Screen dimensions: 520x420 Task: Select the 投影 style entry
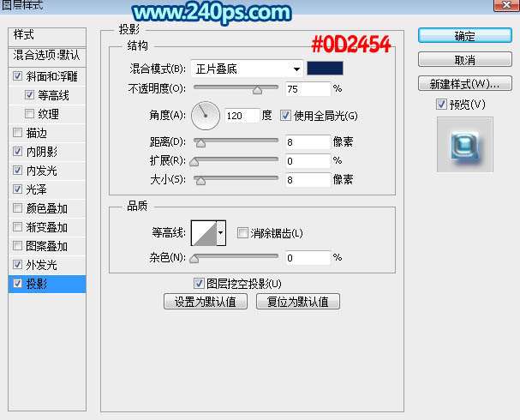point(47,284)
